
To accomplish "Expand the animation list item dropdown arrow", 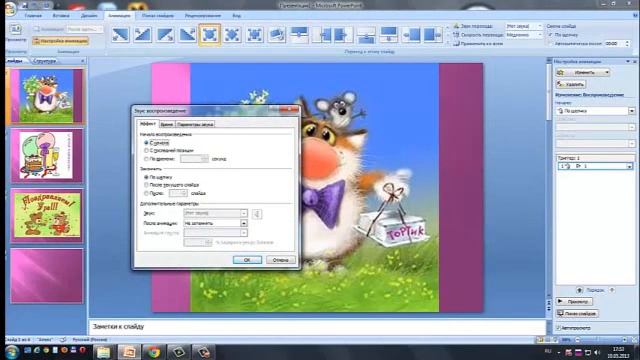I will click(x=629, y=166).
